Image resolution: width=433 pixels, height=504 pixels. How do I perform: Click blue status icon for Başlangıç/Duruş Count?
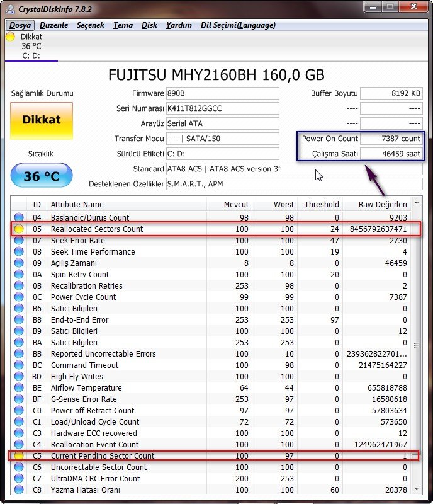tap(19, 217)
